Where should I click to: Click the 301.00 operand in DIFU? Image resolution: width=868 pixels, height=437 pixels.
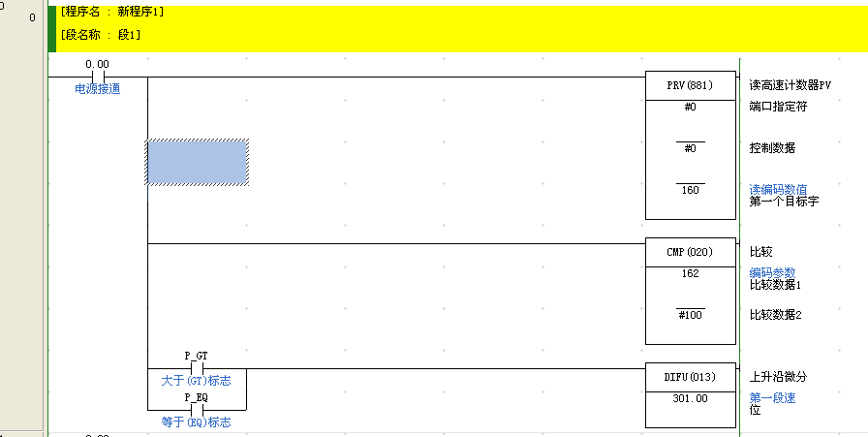pos(690,398)
